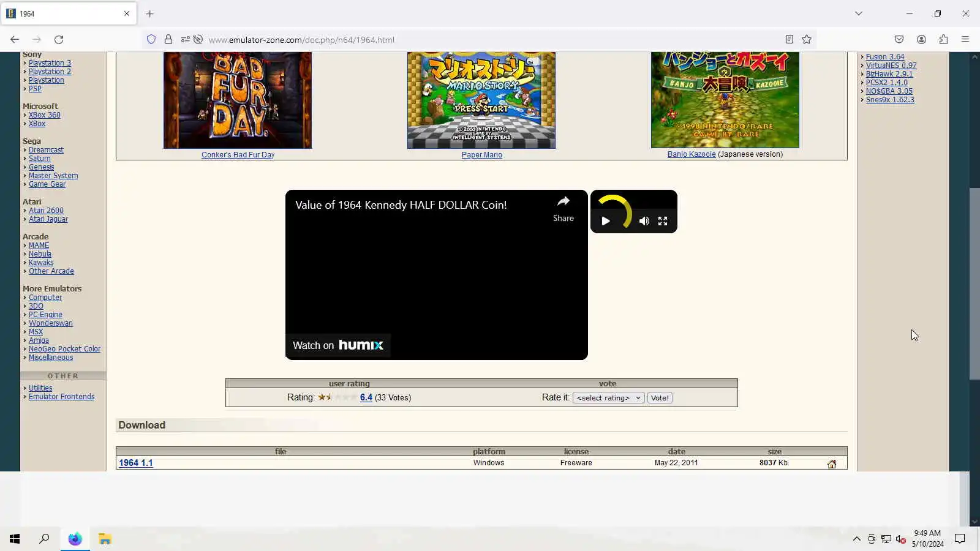The height and width of the screenshot is (551, 980).
Task: Go to XBox 360 emulators
Action: 44,115
